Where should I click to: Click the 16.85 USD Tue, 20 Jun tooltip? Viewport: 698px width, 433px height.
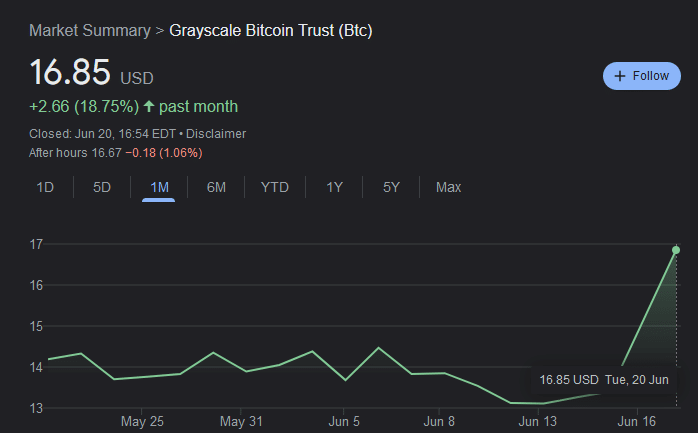point(604,380)
